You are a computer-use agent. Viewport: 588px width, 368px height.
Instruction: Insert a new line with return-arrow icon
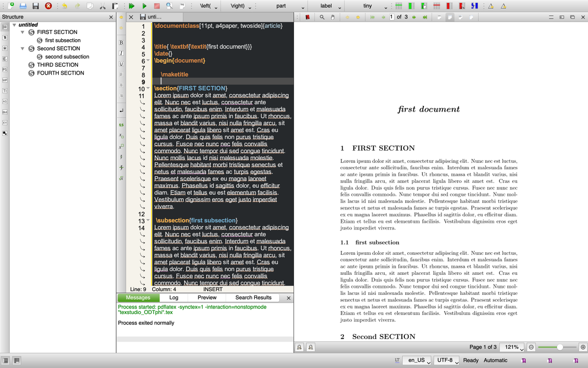click(x=121, y=111)
